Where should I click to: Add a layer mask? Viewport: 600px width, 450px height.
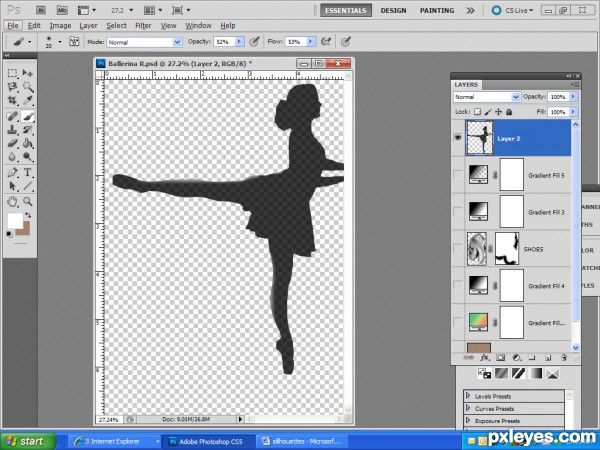tap(501, 358)
